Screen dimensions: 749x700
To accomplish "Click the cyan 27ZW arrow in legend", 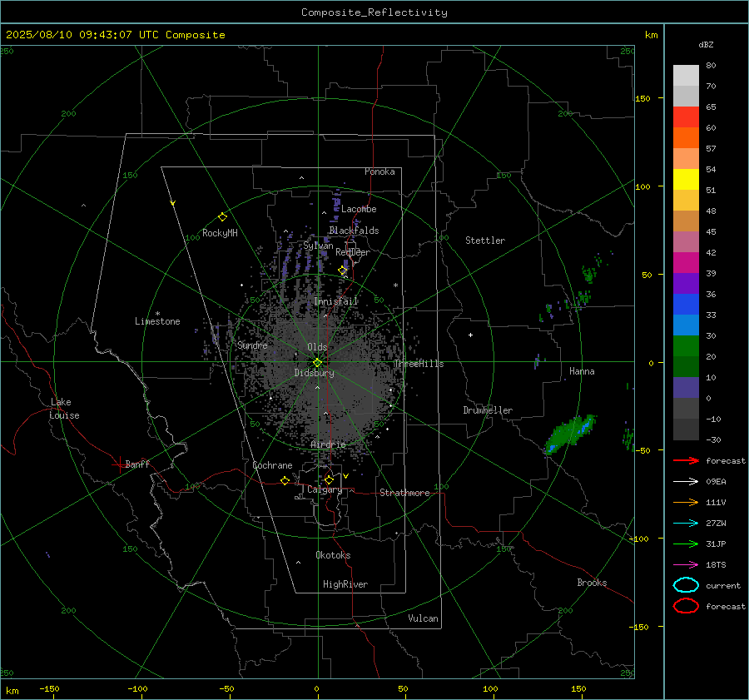I will coord(686,523).
